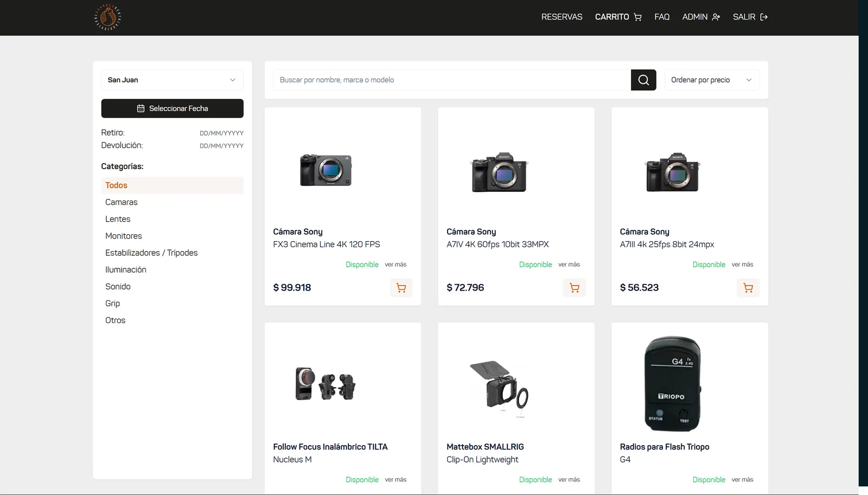Filter by the Camaras category
The height and width of the screenshot is (495, 868).
point(122,202)
